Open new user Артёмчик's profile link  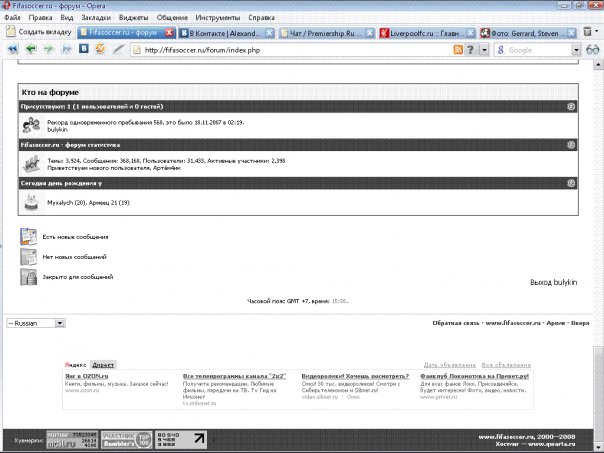[167, 168]
